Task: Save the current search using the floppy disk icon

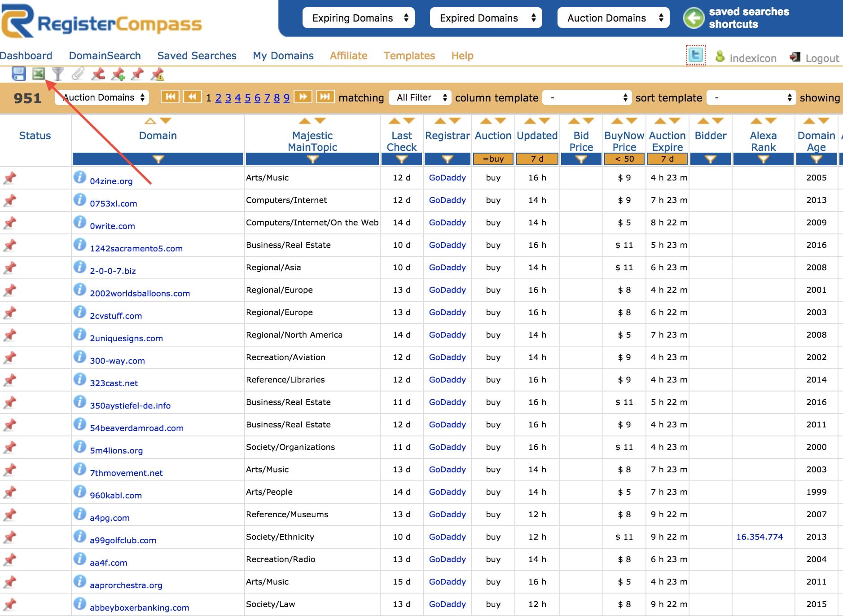Action: click(x=18, y=74)
